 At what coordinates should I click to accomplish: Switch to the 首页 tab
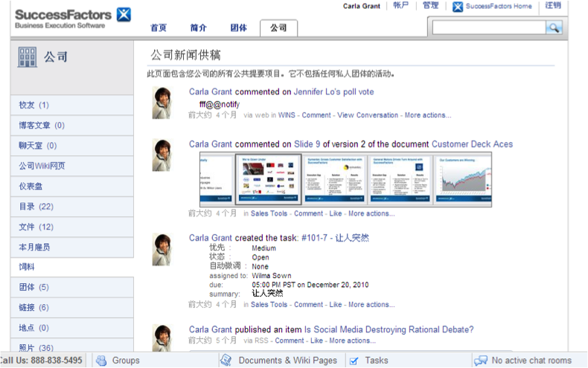click(x=159, y=28)
